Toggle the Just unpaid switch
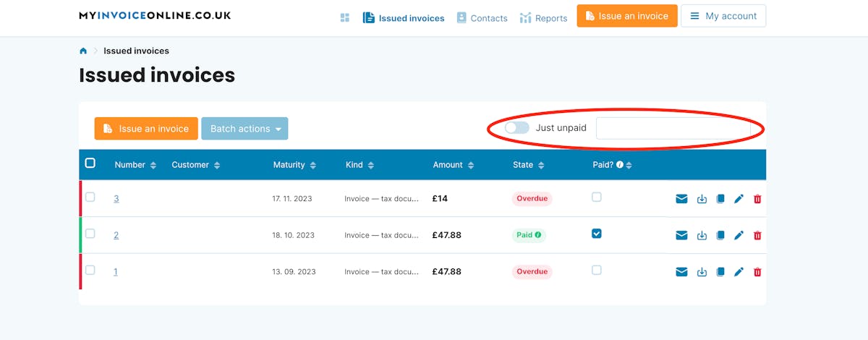This screenshot has height=340, width=868. [517, 127]
